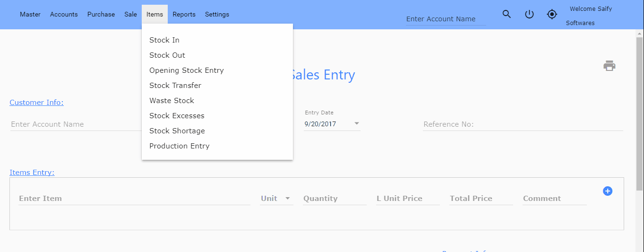
Task: Click the Customer Info link
Action: (36, 103)
